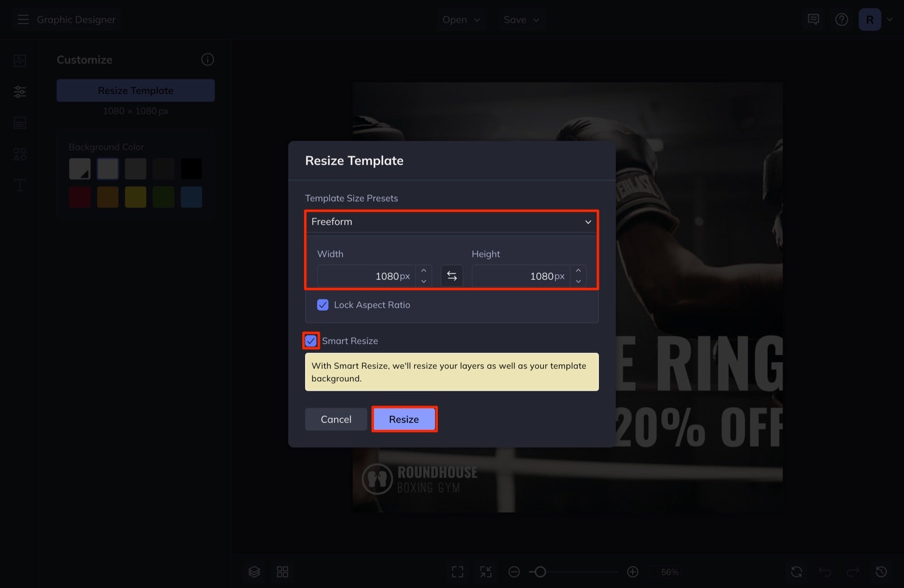Open the version history icon at bottom right
Screen dimensions: 904x588
point(881,572)
